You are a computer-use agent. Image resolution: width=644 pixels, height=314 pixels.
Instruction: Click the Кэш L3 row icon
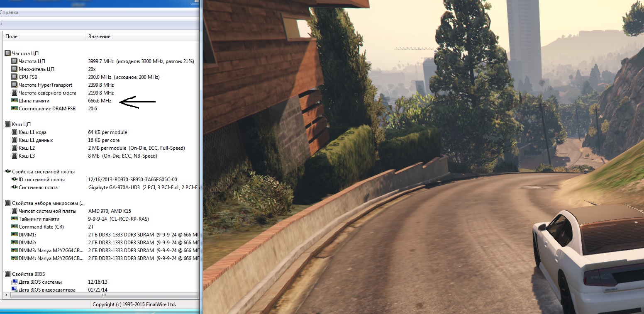tap(14, 156)
